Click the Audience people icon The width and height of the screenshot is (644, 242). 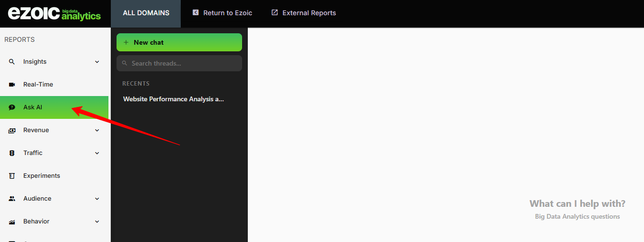tap(12, 199)
